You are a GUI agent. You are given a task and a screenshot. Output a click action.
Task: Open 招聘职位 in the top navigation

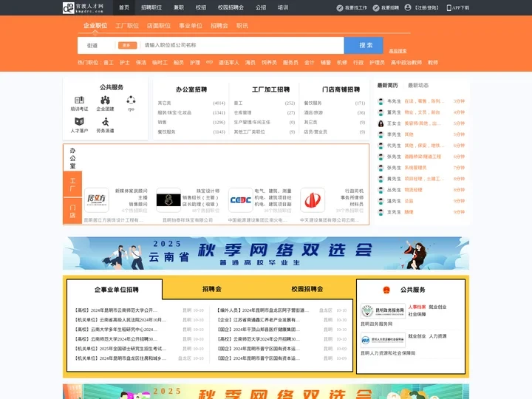(151, 7)
